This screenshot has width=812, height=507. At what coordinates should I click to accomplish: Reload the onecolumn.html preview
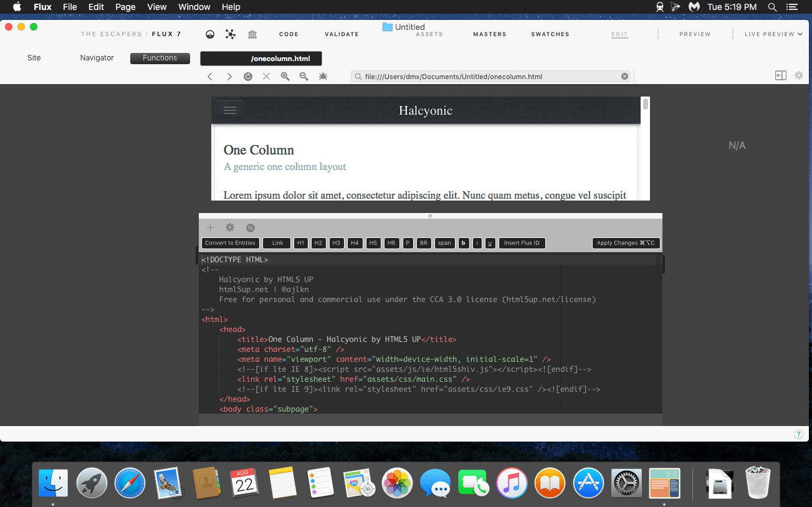(248, 77)
